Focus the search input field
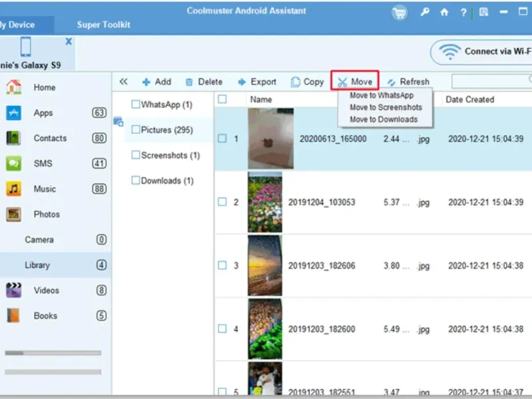The image size is (532, 399). 491,82
